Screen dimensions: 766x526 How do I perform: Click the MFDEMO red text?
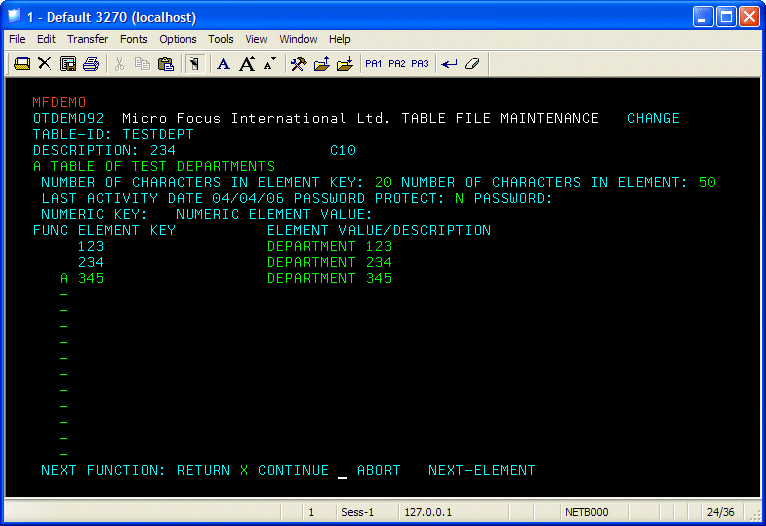pyautogui.click(x=59, y=102)
